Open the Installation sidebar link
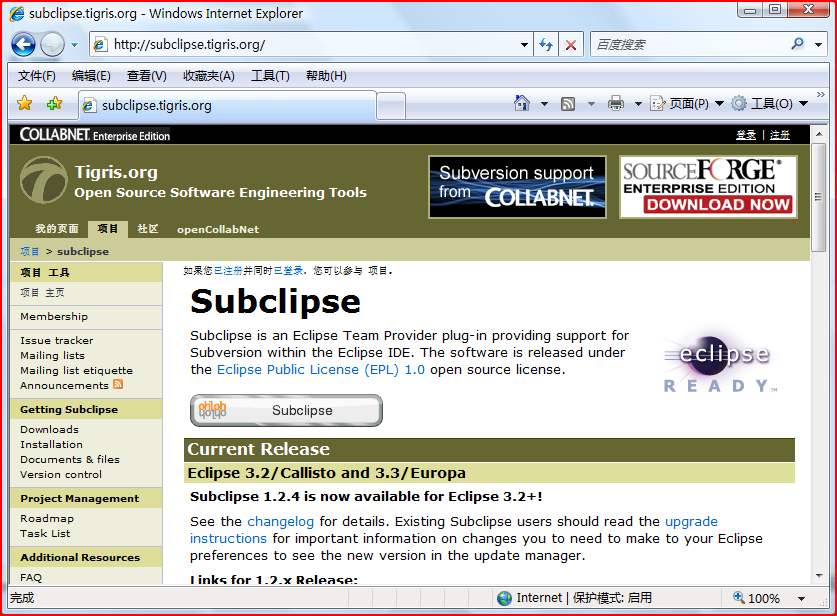 click(51, 445)
